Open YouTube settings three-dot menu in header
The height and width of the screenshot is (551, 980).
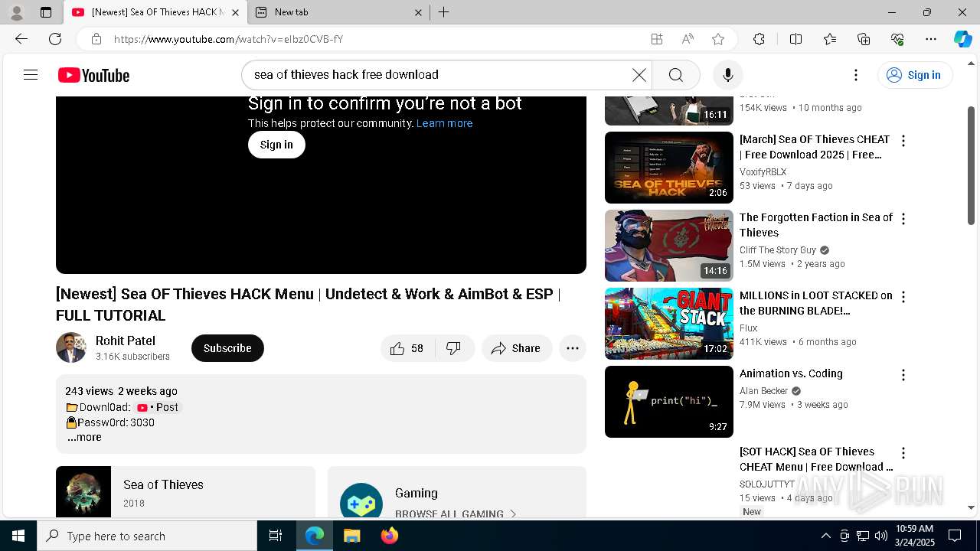click(x=856, y=75)
